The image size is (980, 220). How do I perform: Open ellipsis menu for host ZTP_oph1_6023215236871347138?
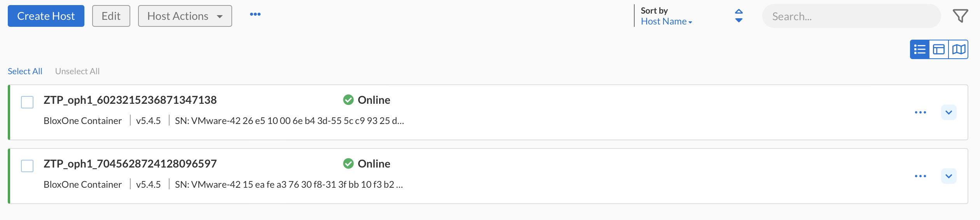click(920, 112)
